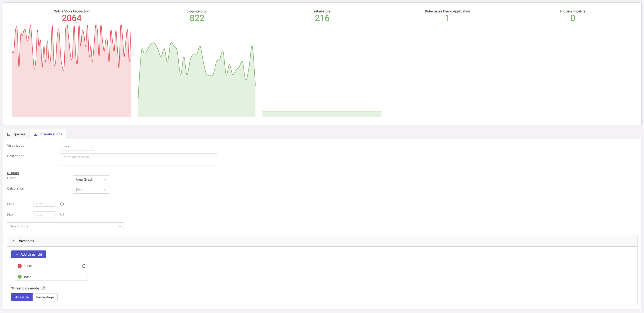Switch to the Queries tab
644x313 pixels.
(19, 134)
